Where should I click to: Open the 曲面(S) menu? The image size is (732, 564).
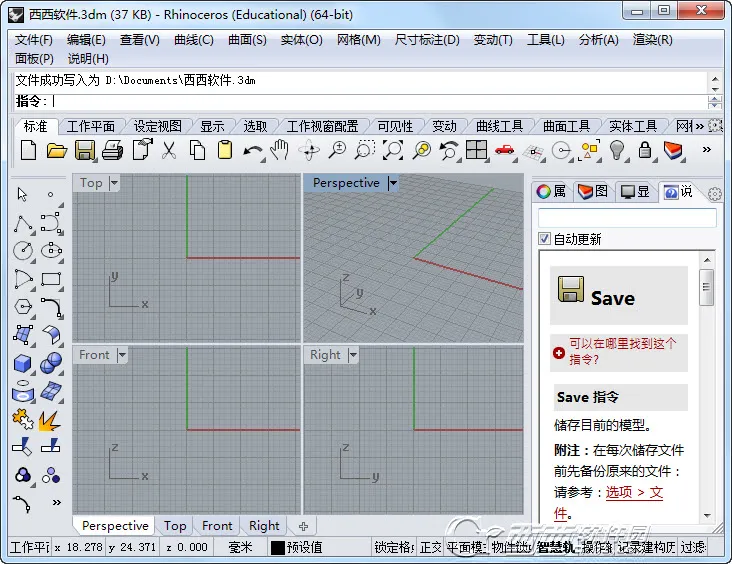(x=247, y=40)
